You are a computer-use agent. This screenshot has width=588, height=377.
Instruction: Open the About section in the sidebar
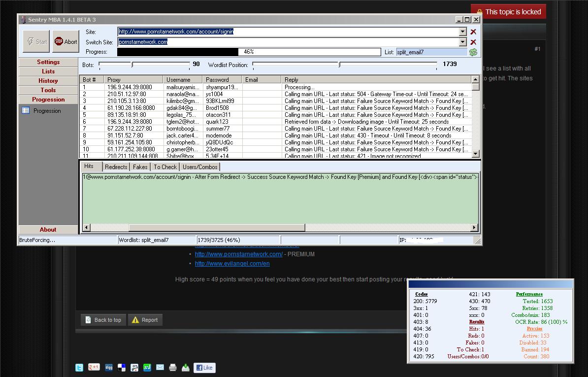point(48,230)
